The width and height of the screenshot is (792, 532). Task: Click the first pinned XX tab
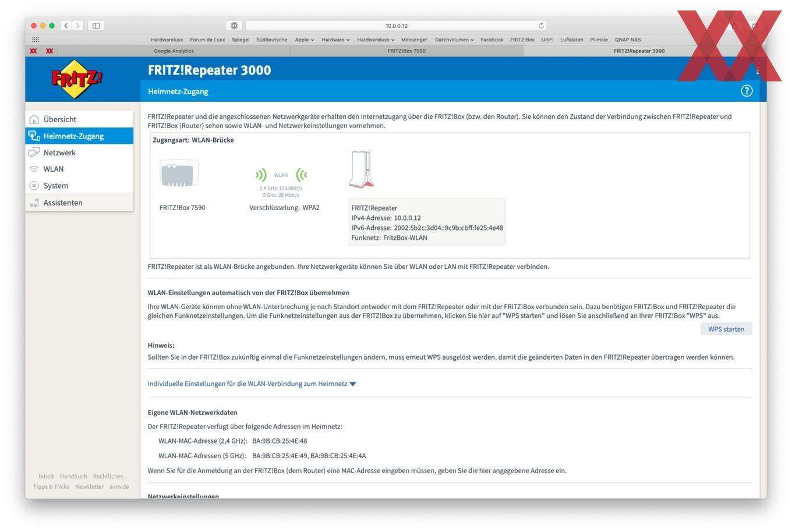tap(33, 51)
